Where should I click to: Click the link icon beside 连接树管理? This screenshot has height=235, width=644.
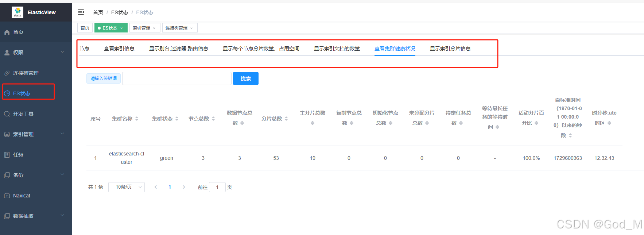(7, 73)
